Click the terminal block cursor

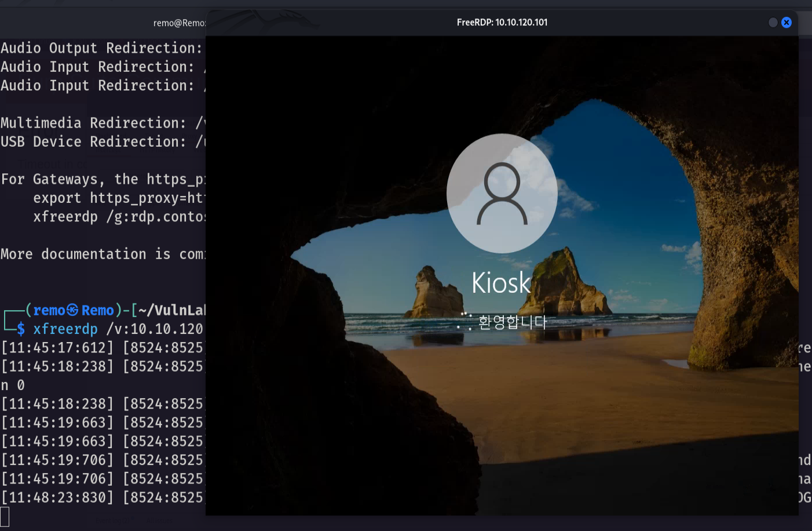(x=5, y=517)
